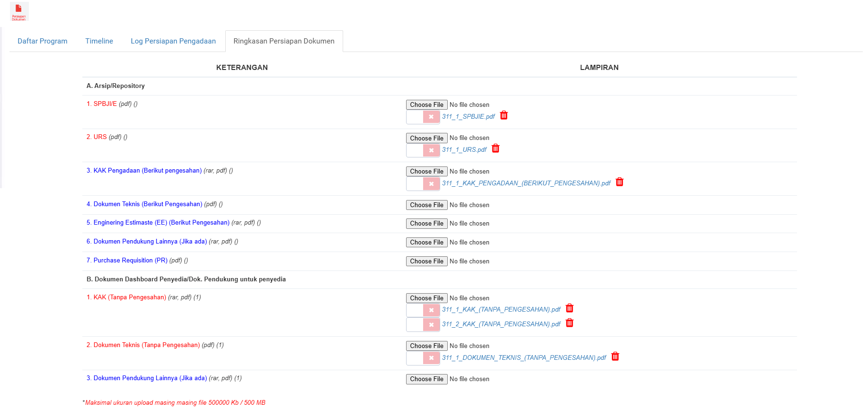Delete the 311_1_SPBJIE.pdf file
Screen dimensions: 868x418
click(x=504, y=115)
